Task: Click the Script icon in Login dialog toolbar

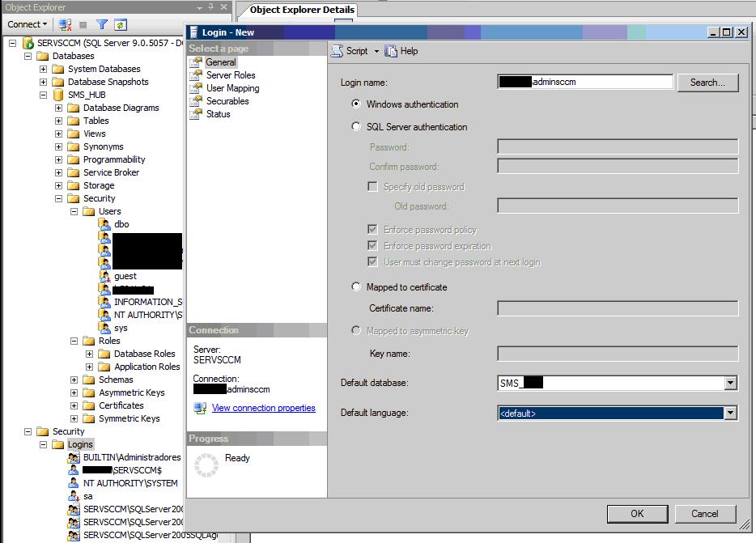Action: pyautogui.click(x=337, y=51)
